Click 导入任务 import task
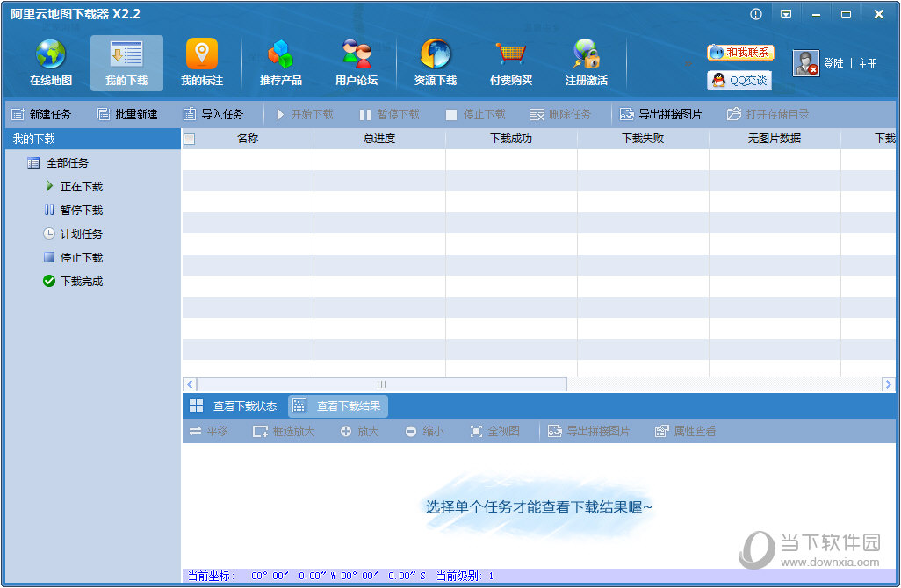Screen dimensions: 901x588 (213, 114)
